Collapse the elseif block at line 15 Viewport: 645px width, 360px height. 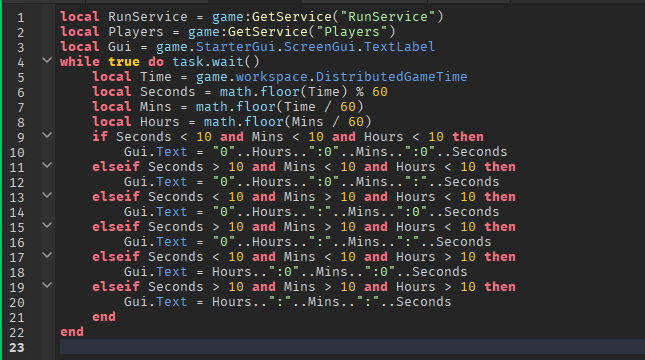[x=47, y=225]
